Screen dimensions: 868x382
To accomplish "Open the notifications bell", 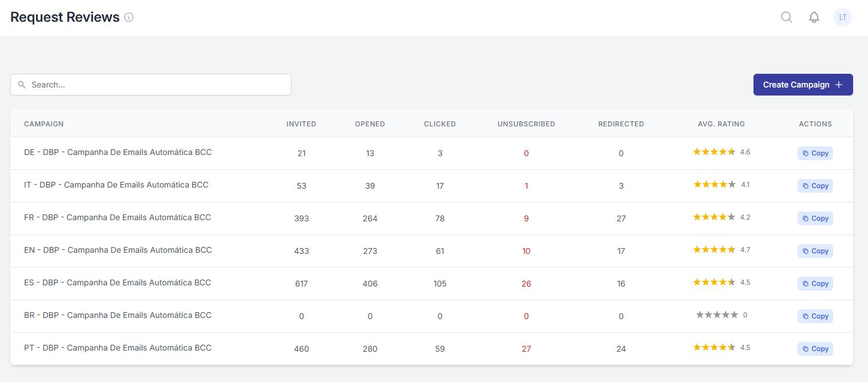I will pos(814,17).
